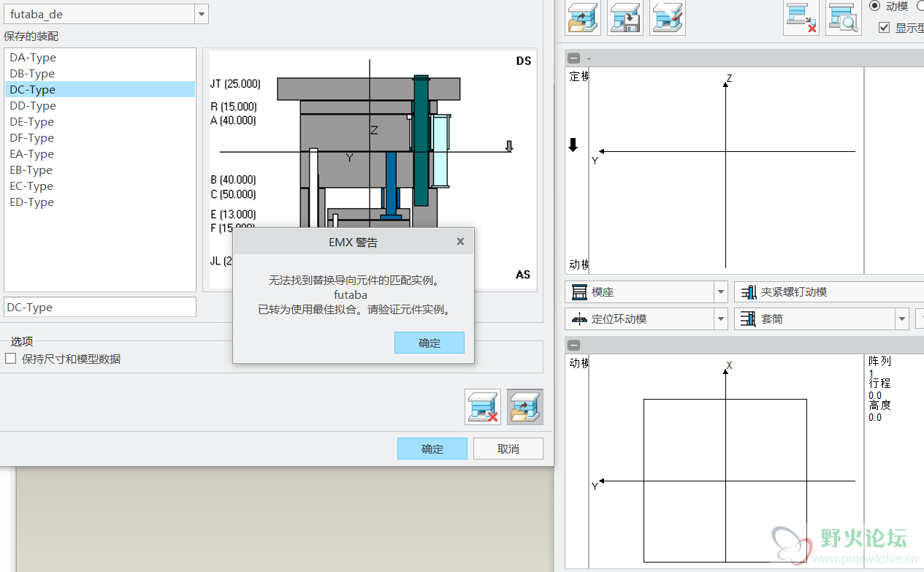Click 取消 to cancel the load dialog
The height and width of the screenshot is (572, 924).
pyautogui.click(x=508, y=449)
